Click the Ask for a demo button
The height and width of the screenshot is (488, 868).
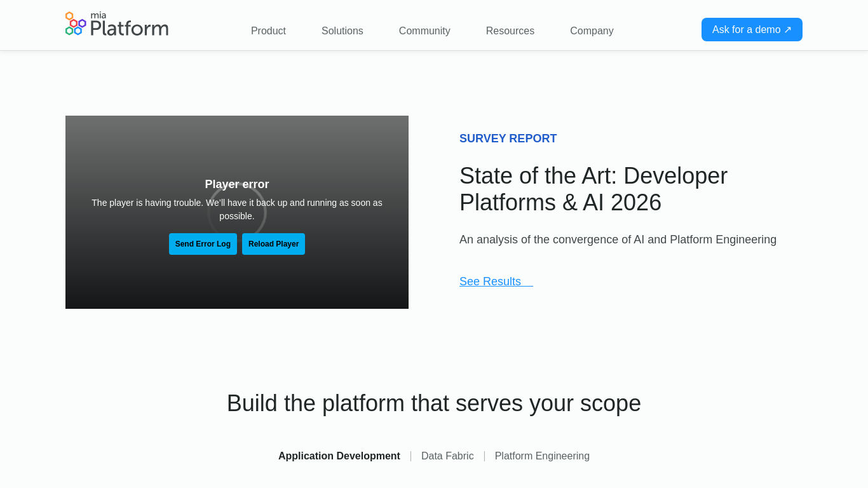[x=752, y=30]
